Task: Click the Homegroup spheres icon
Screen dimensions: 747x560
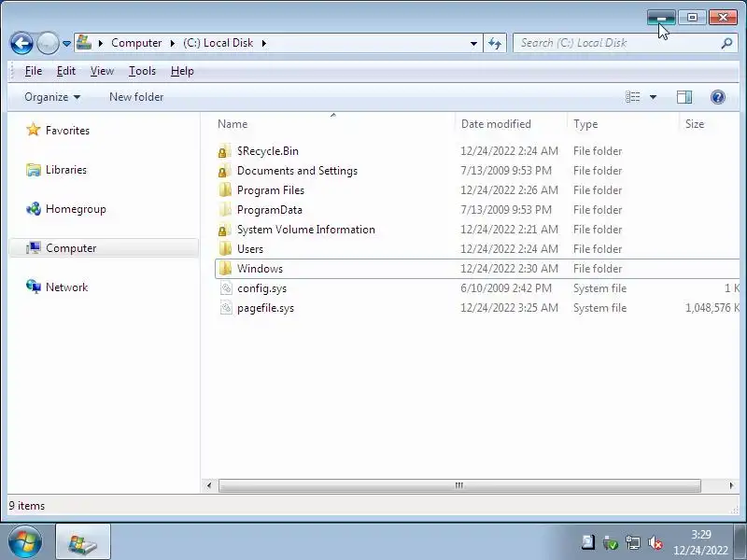Action: [x=34, y=208]
